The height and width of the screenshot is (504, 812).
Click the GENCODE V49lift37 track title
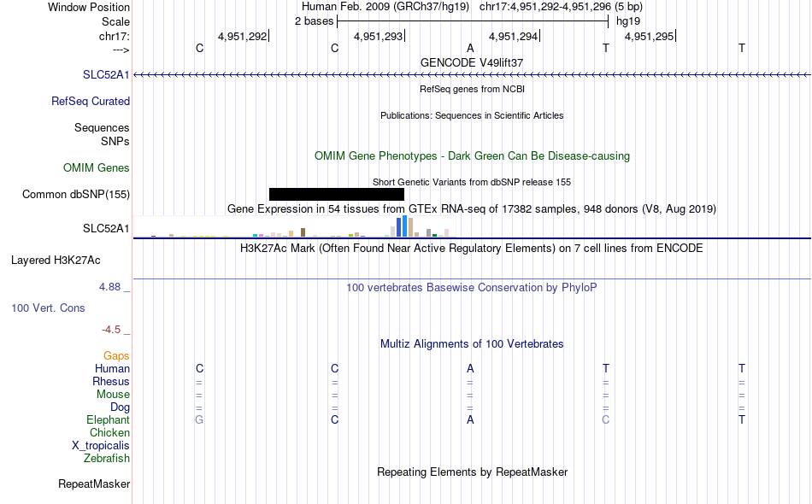coord(472,62)
